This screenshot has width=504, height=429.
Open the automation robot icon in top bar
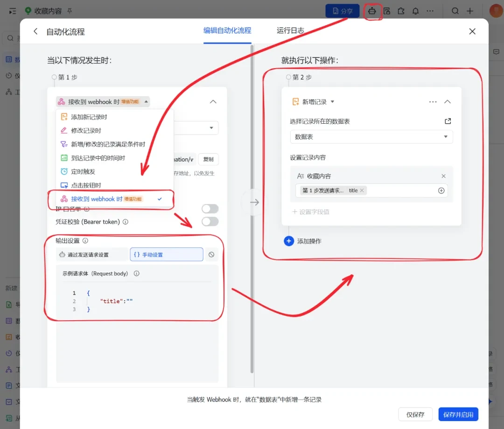point(372,11)
